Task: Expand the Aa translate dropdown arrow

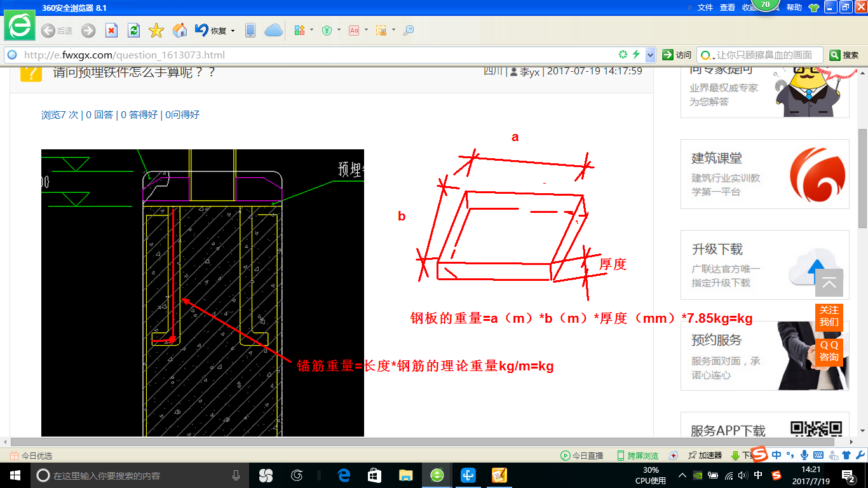Action: (366, 30)
